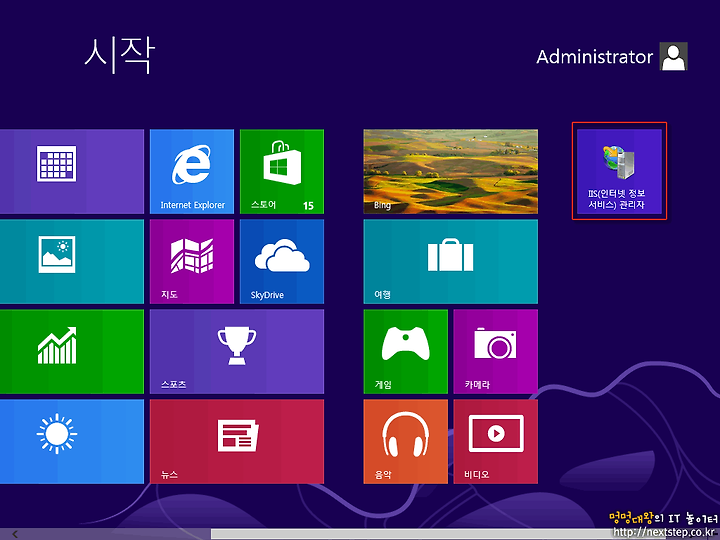Open the Photos tile

pos(72,261)
